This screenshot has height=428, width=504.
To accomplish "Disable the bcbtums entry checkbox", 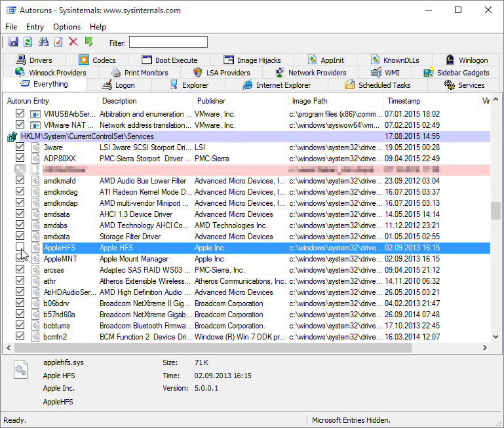I will (20, 326).
